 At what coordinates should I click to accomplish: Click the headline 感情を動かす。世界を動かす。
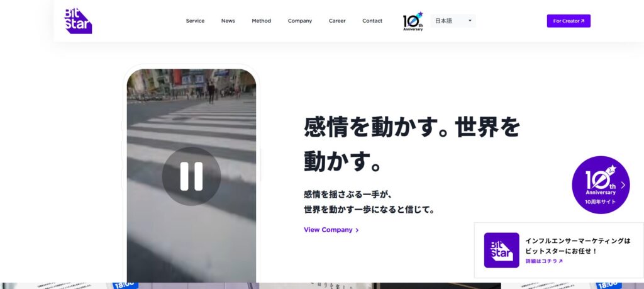pyautogui.click(x=412, y=144)
